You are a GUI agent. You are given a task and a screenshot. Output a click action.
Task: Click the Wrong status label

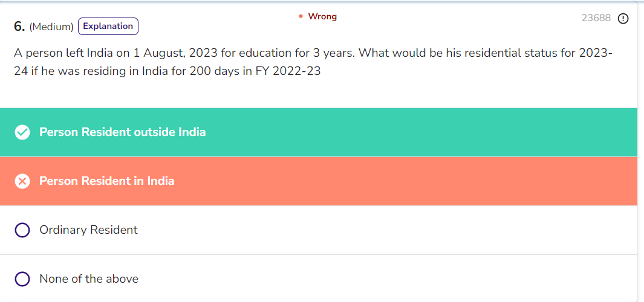(322, 16)
